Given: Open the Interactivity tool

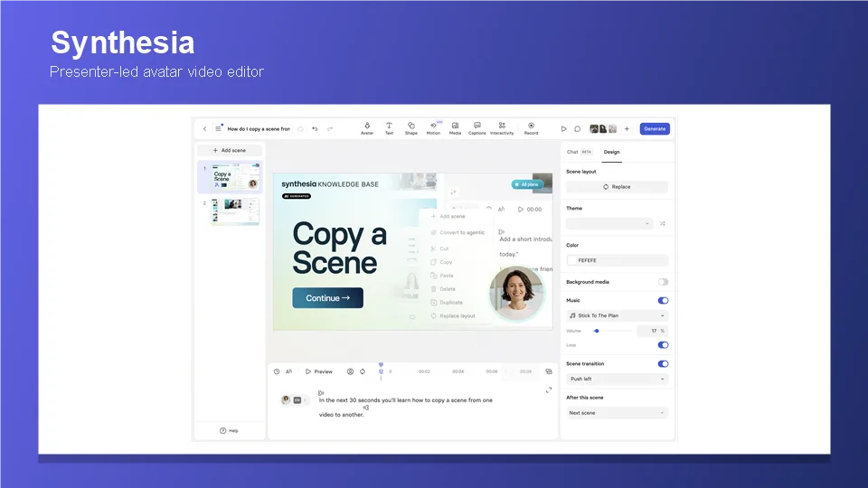Looking at the screenshot, I should [502, 128].
